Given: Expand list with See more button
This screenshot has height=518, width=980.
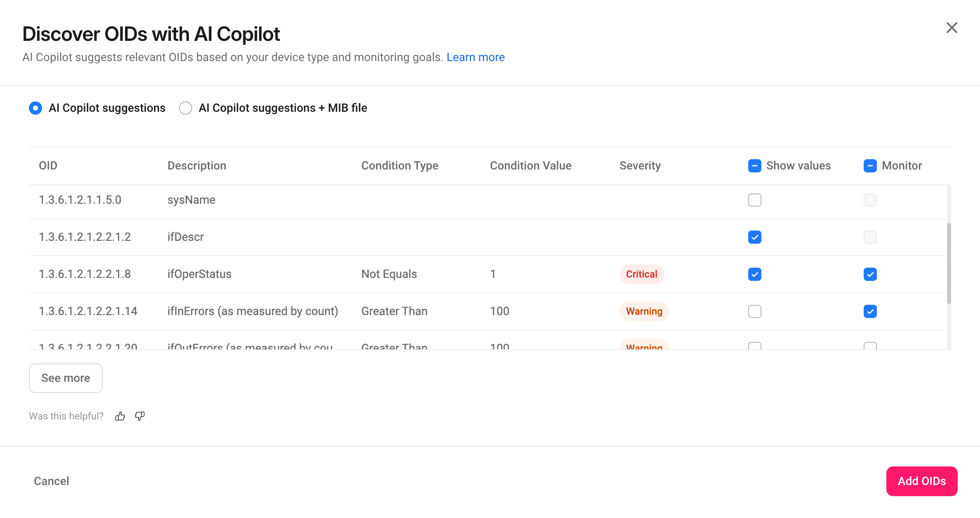Looking at the screenshot, I should [66, 378].
